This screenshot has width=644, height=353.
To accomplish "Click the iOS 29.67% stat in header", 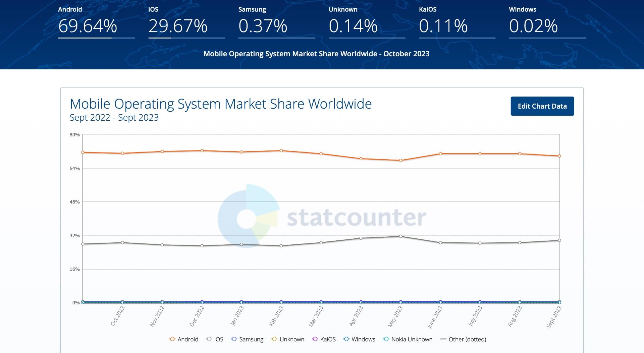I will tap(186, 22).
